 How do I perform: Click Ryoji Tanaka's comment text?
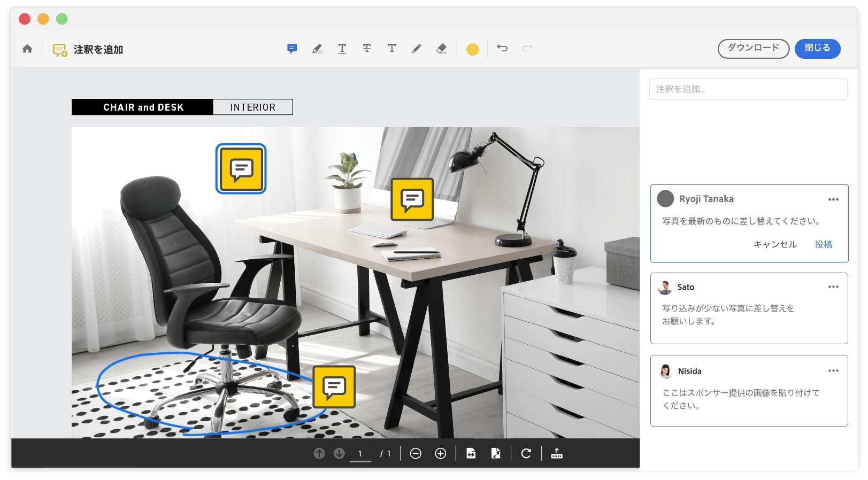point(741,221)
